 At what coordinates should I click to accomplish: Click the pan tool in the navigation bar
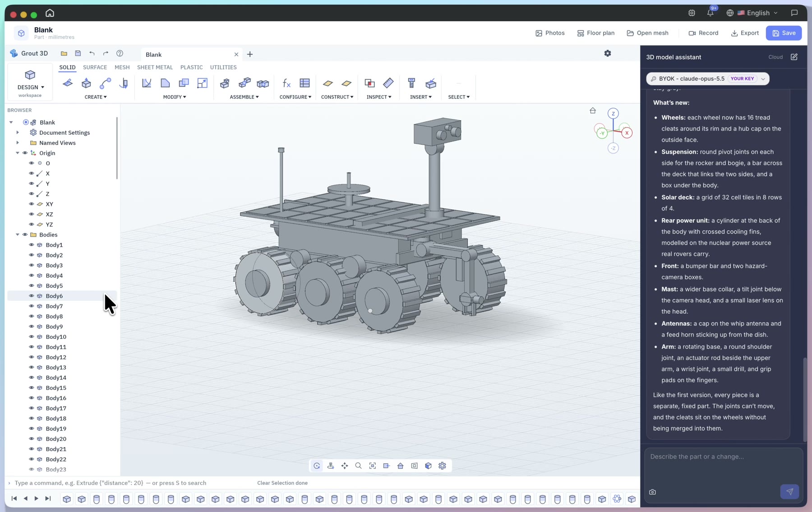pyautogui.click(x=345, y=466)
